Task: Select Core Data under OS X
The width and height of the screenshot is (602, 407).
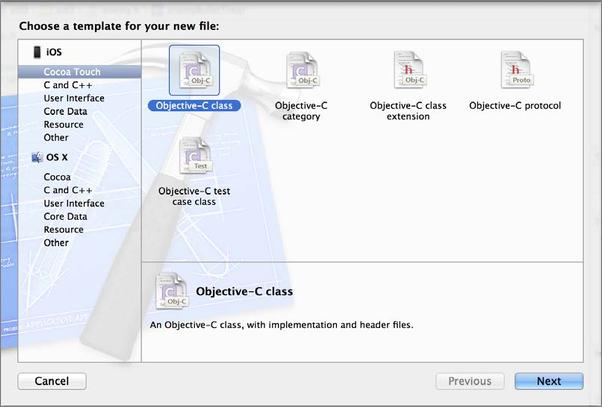Action: click(65, 217)
